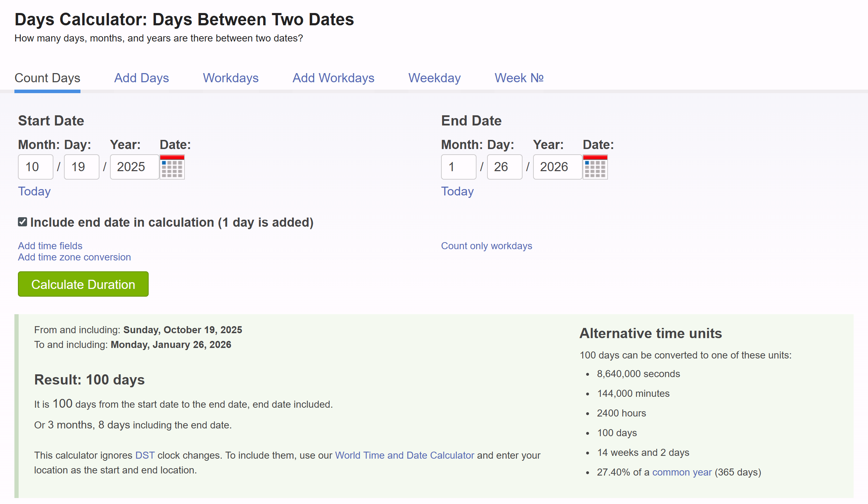Focus the End Date day field
The width and height of the screenshot is (868, 504).
pos(504,167)
